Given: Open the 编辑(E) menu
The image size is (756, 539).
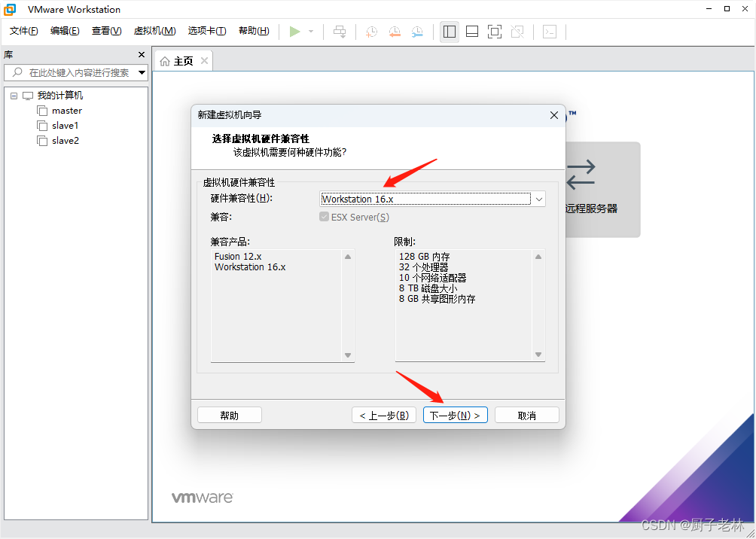Looking at the screenshot, I should [65, 31].
